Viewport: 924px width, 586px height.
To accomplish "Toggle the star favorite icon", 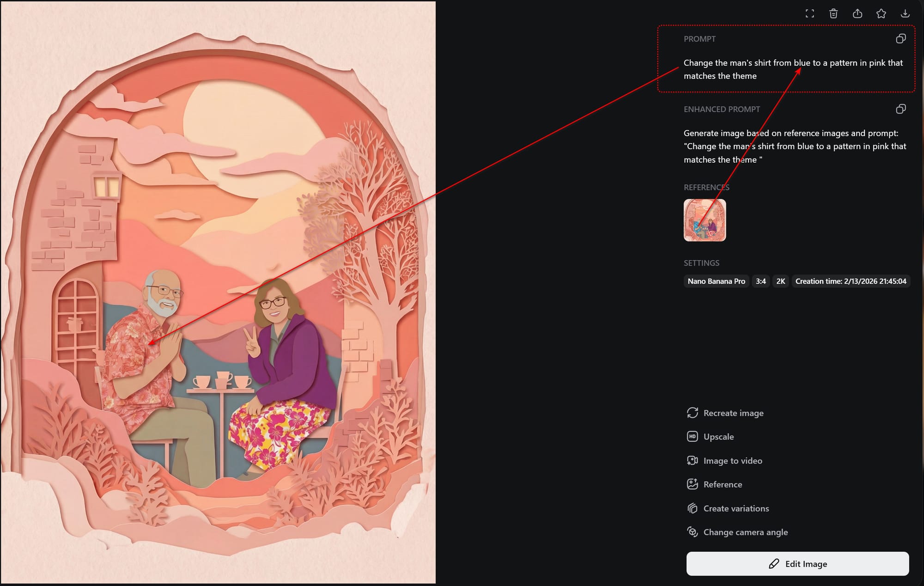I will (881, 13).
